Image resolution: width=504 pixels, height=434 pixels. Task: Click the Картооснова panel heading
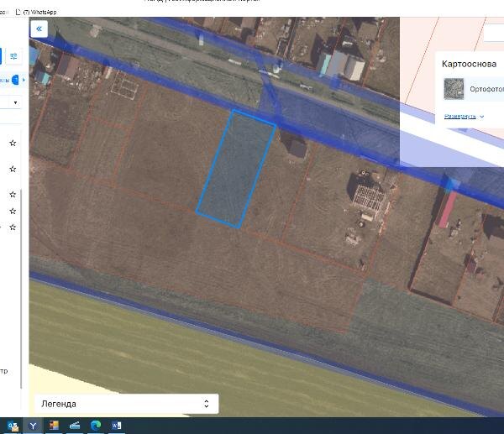coord(469,64)
